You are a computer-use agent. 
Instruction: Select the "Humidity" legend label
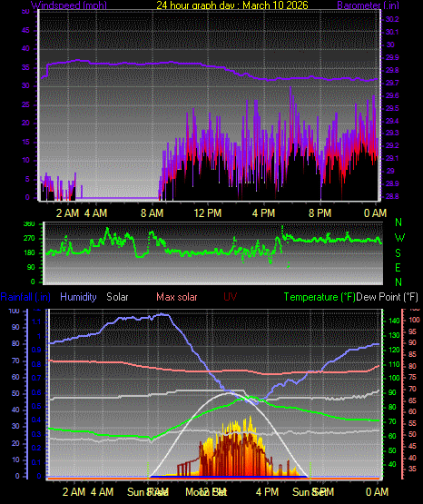pyautogui.click(x=78, y=297)
